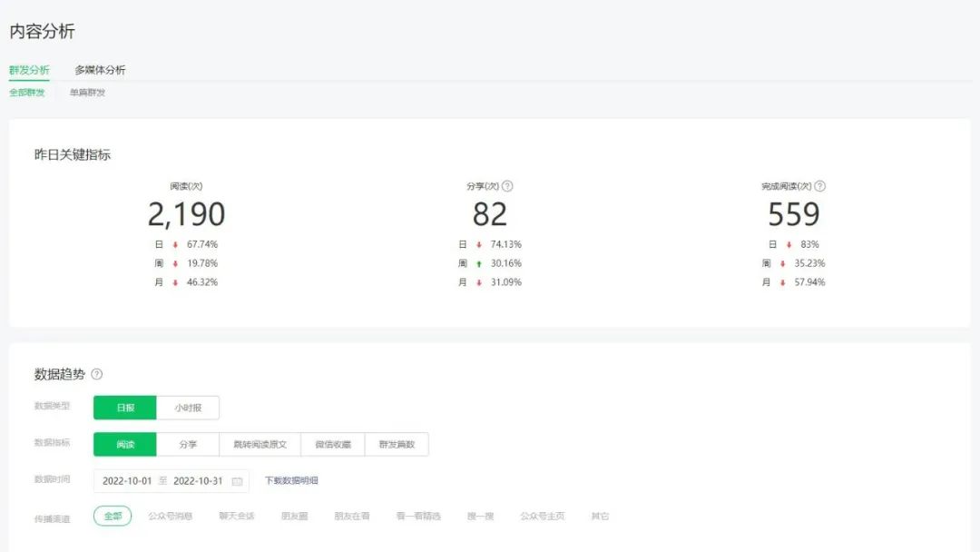
Task: Select 小时报 data type
Action: click(188, 408)
